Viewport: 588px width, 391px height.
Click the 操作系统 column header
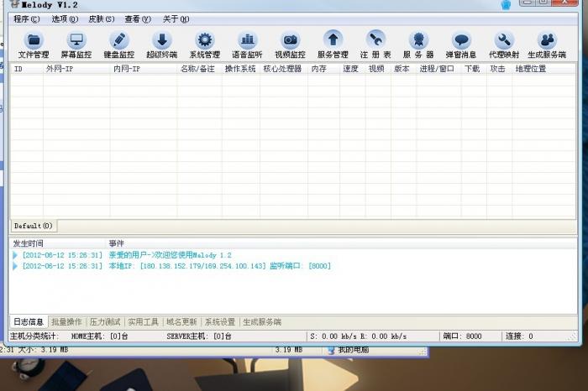[241, 69]
